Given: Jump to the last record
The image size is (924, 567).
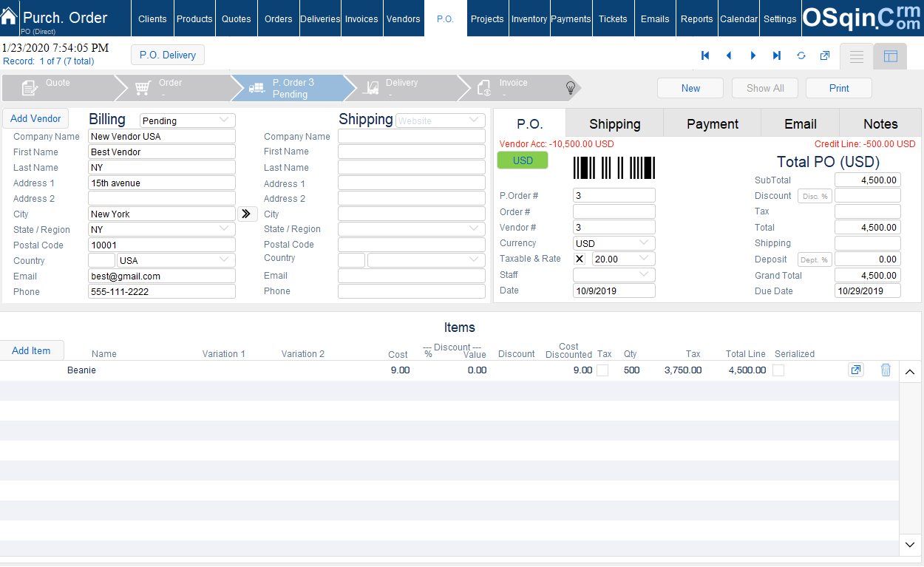Looking at the screenshot, I should tap(777, 55).
